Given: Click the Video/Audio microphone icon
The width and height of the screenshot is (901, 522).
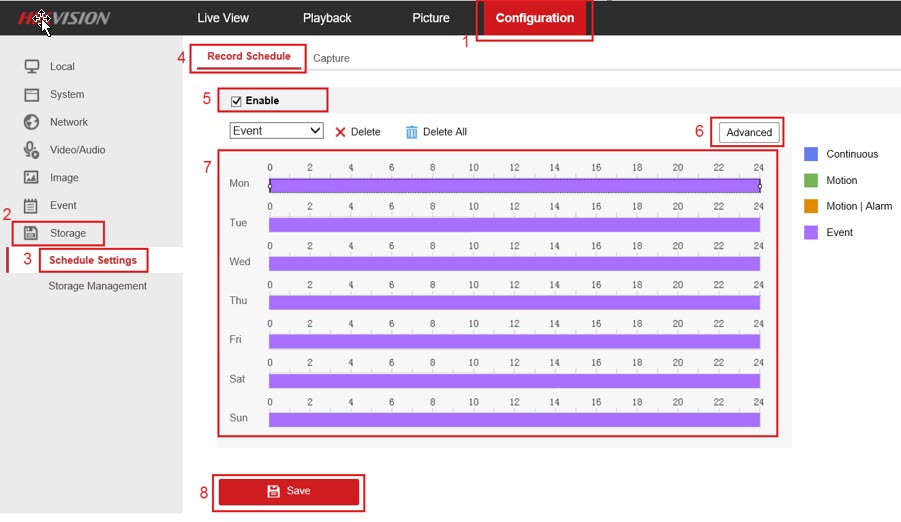Looking at the screenshot, I should click(31, 150).
